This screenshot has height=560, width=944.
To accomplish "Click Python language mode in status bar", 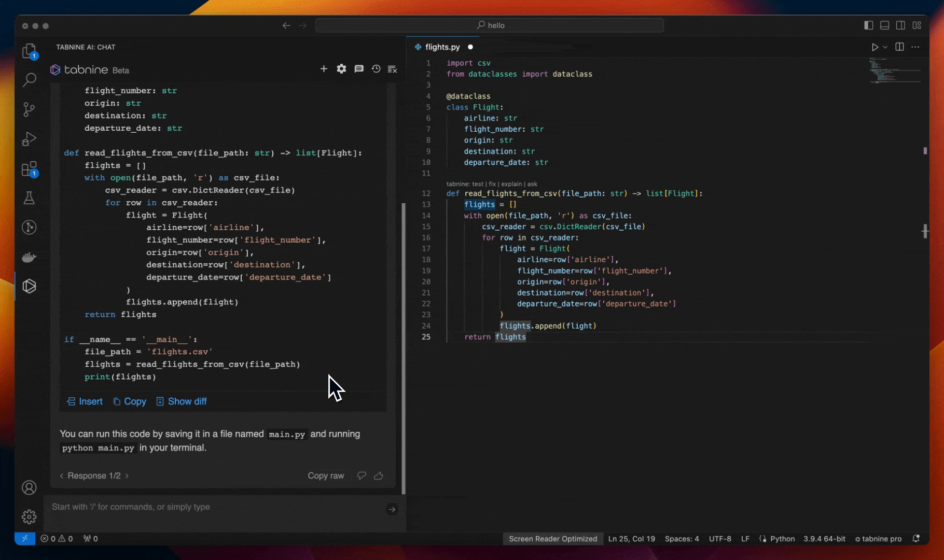I will point(782,539).
